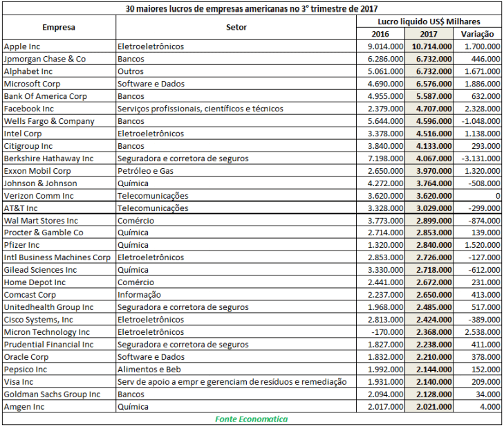Click the Cisco Systems, Inc cell
This screenshot has width=504, height=427.
[59, 320]
